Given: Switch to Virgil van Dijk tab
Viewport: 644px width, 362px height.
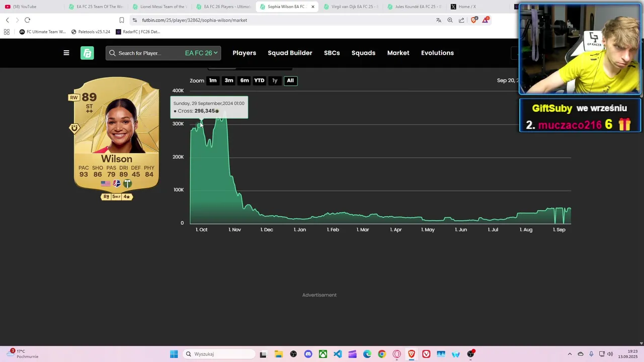Looking at the screenshot, I should [351, 7].
